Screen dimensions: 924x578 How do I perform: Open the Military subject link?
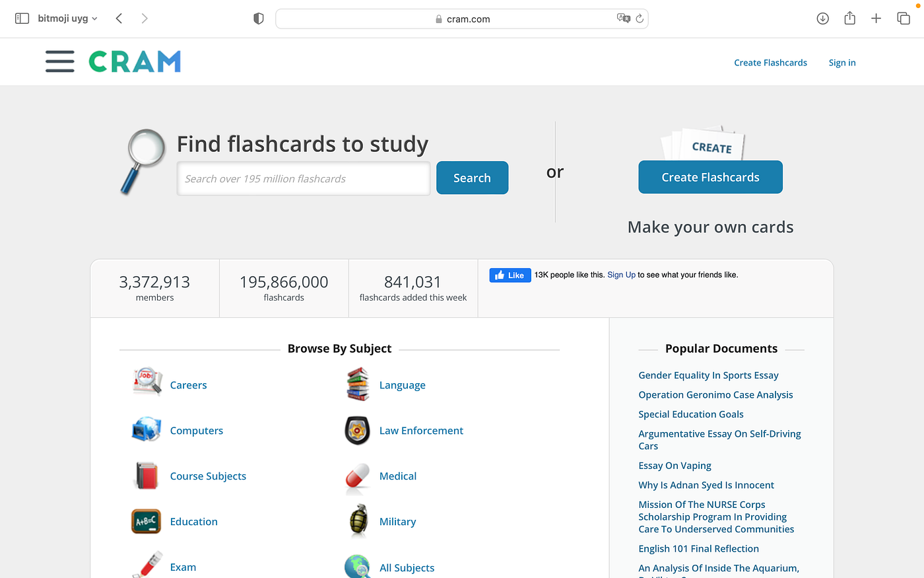tap(397, 522)
